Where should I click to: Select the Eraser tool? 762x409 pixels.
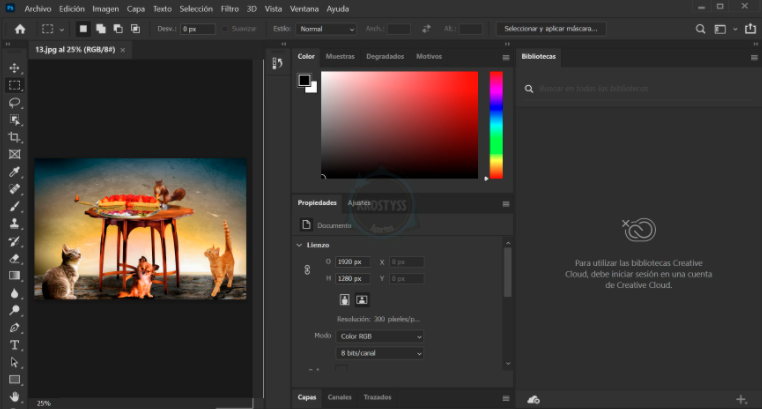(14, 258)
